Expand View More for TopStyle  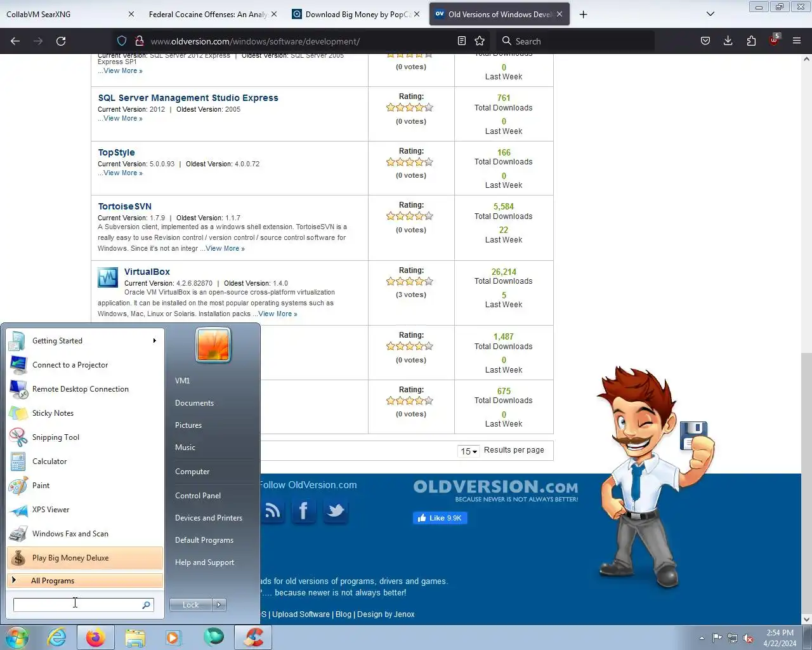coord(123,173)
